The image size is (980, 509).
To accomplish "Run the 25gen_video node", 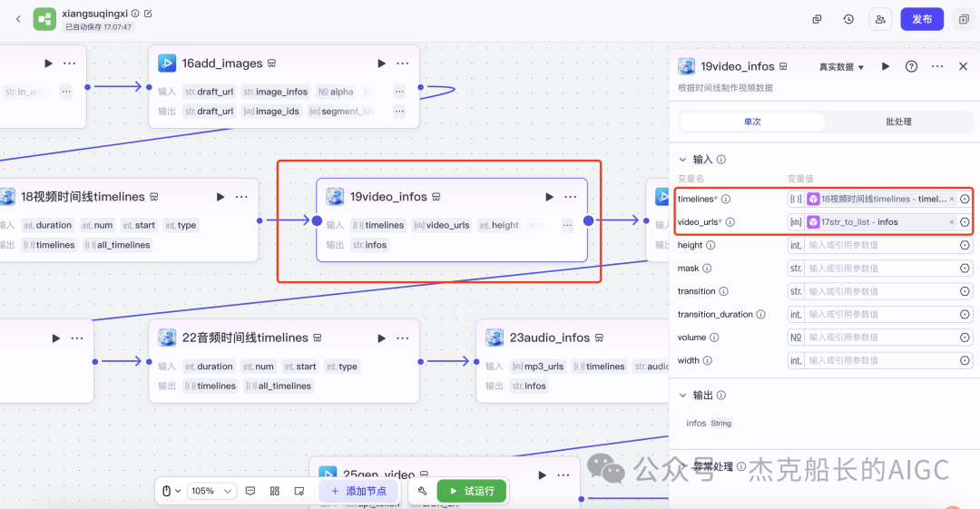I will tap(542, 475).
